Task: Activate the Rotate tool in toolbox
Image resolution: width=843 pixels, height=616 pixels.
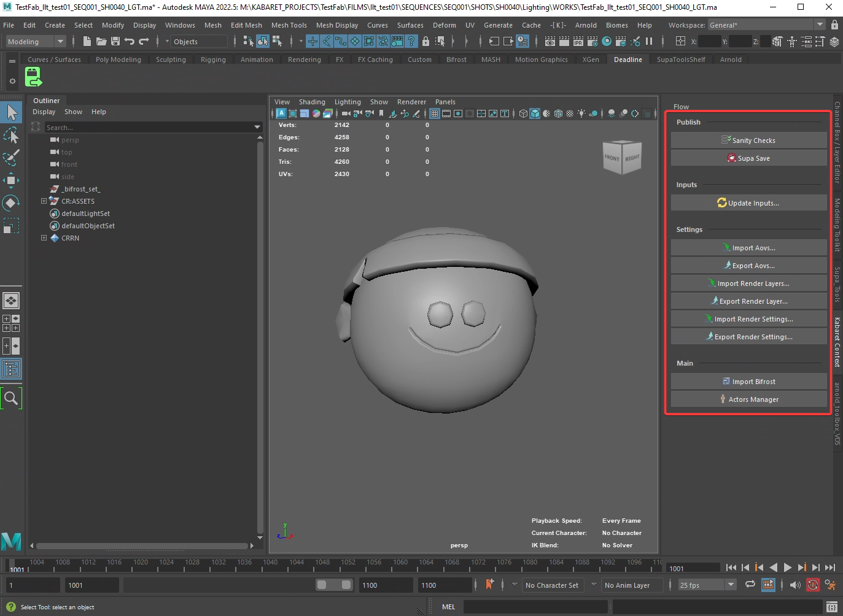Action: [11, 203]
